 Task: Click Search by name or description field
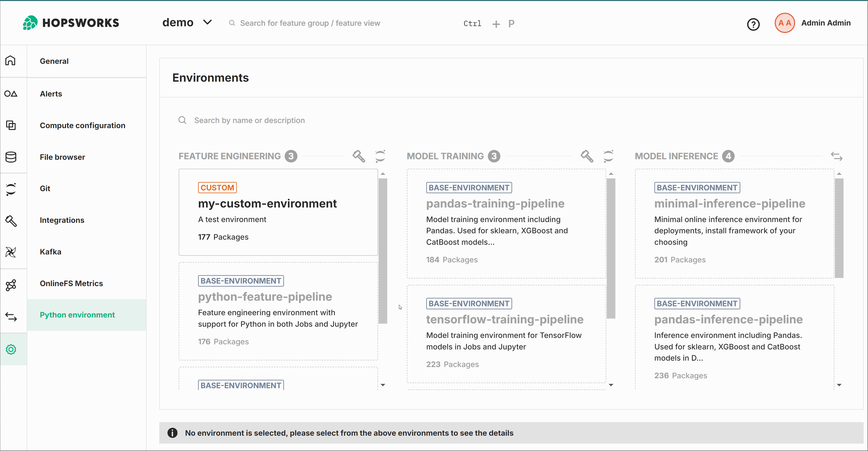[249, 120]
